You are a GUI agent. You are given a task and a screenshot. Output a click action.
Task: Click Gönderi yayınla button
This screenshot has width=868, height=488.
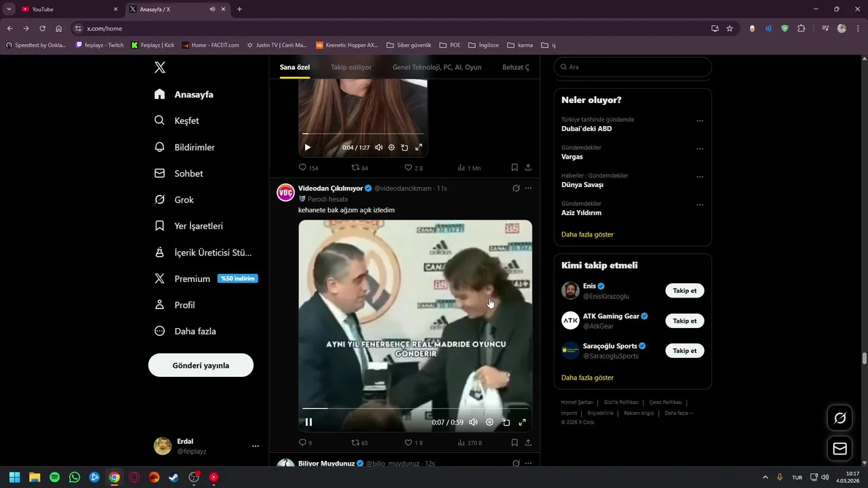point(201,365)
